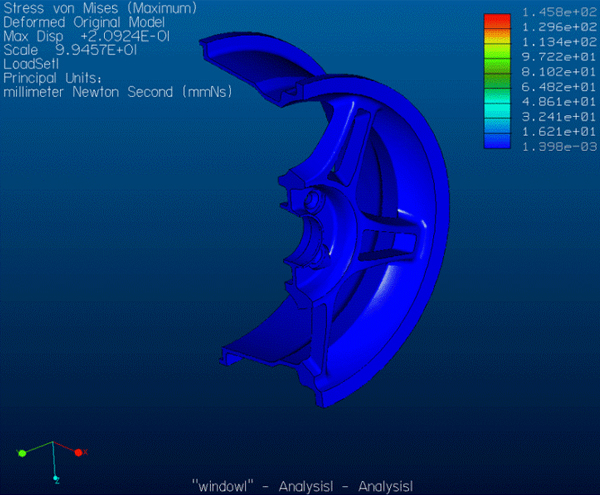Click the green Y axis endpoint
This screenshot has height=495, width=600.
tap(21, 454)
